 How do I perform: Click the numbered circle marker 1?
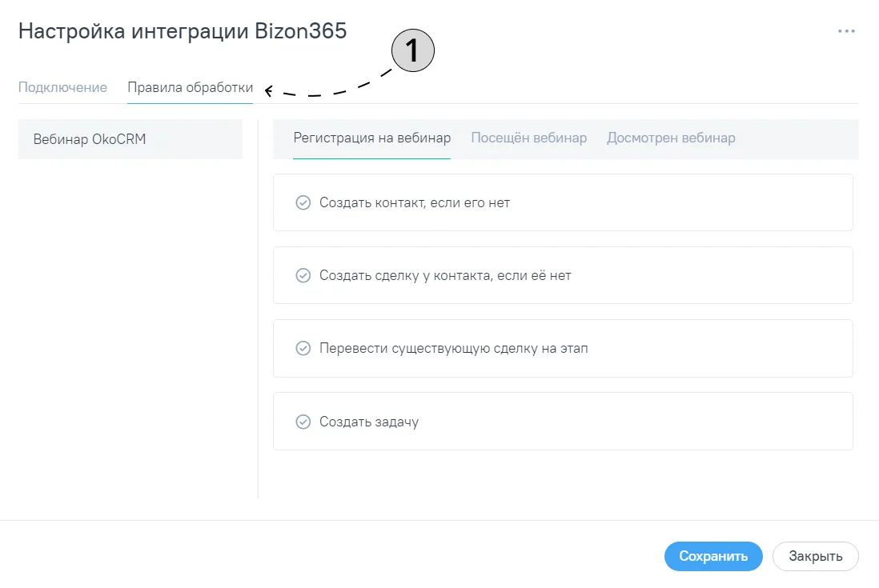point(412,50)
